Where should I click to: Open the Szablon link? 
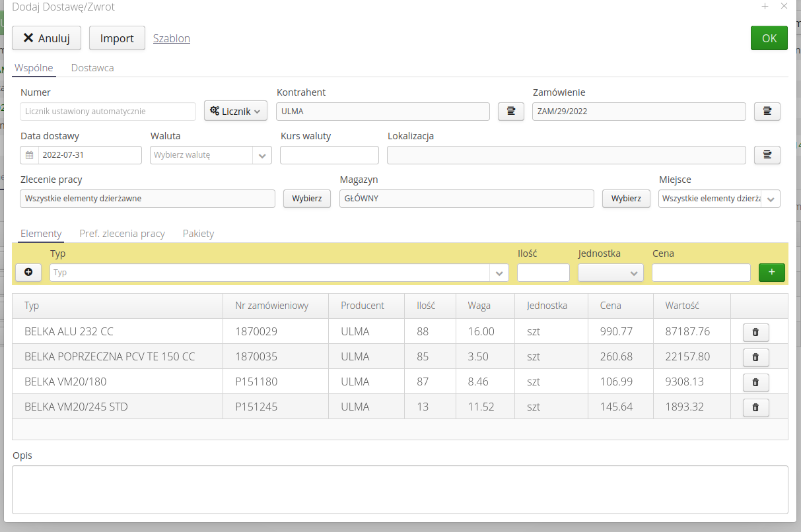[x=171, y=38]
